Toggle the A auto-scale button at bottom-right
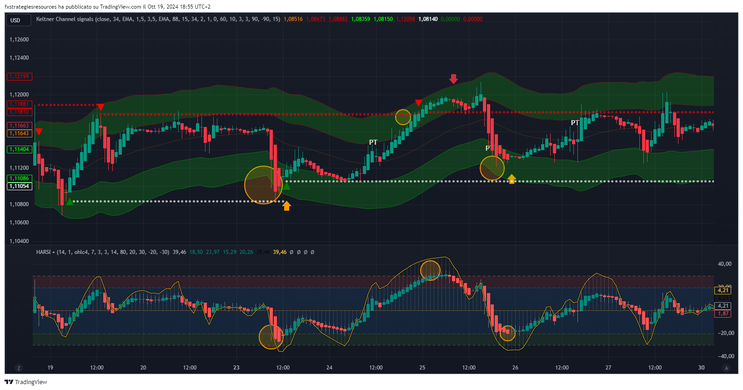 pos(726,368)
